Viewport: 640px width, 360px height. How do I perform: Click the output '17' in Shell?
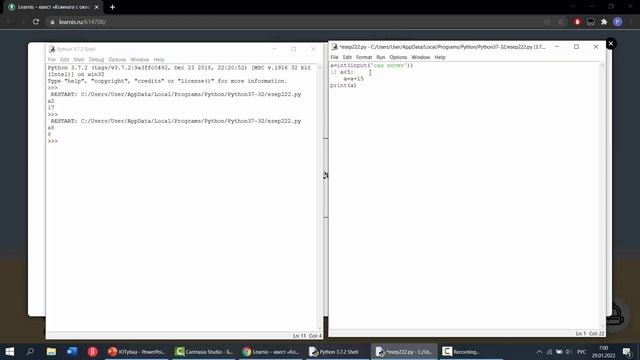point(51,108)
